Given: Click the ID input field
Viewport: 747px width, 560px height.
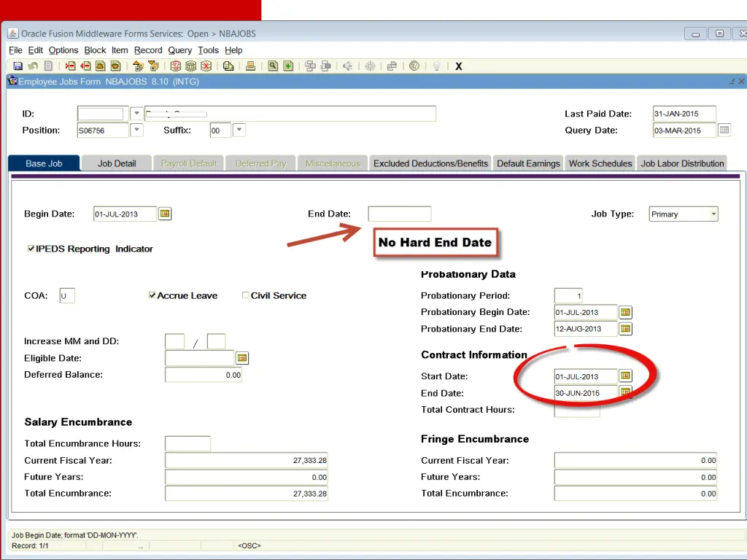Looking at the screenshot, I should 103,114.
